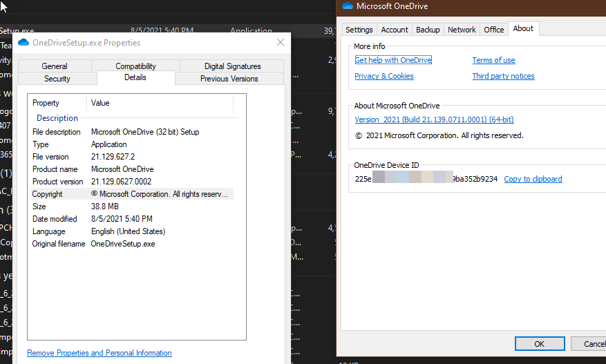Switch to the Account tab in OneDrive
This screenshot has height=364, width=606.
click(395, 30)
